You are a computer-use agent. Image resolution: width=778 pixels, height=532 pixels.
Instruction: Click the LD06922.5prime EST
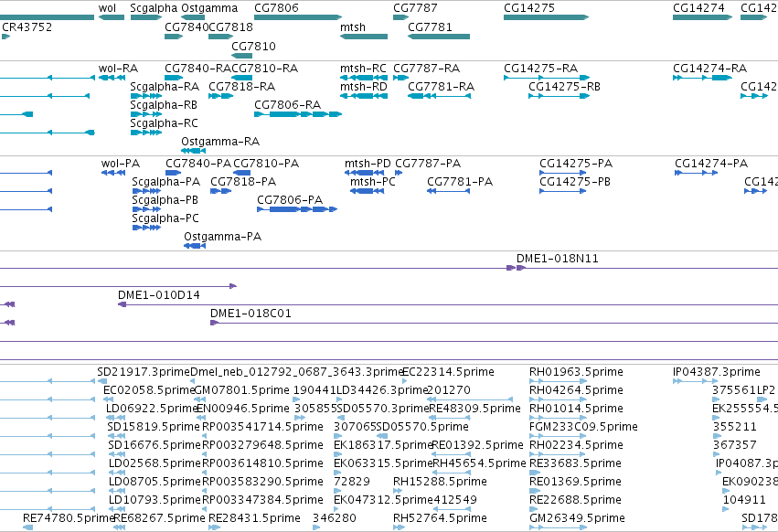tap(115, 418)
